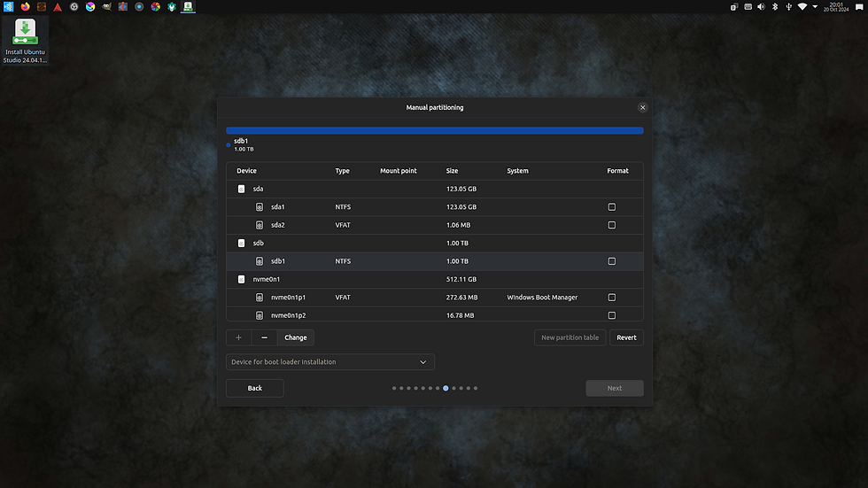The height and width of the screenshot is (488, 868).
Task: Click the partition icon beside nvme0n1p1
Action: tap(259, 298)
